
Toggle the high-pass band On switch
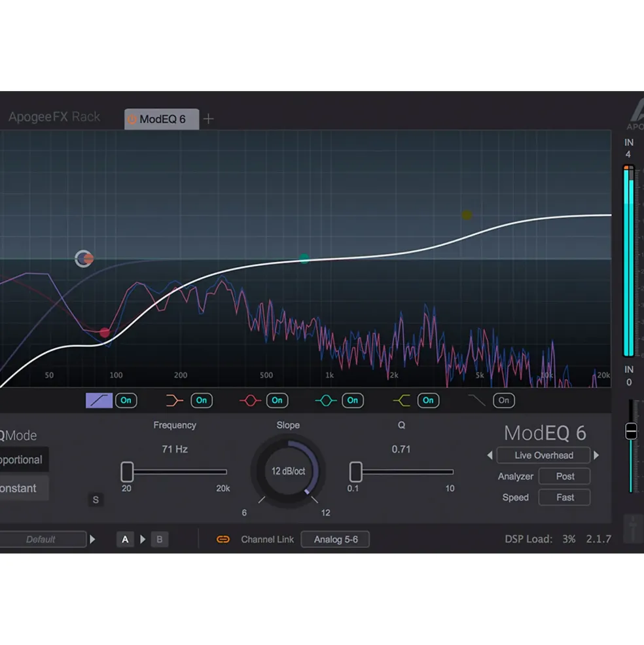(x=126, y=400)
